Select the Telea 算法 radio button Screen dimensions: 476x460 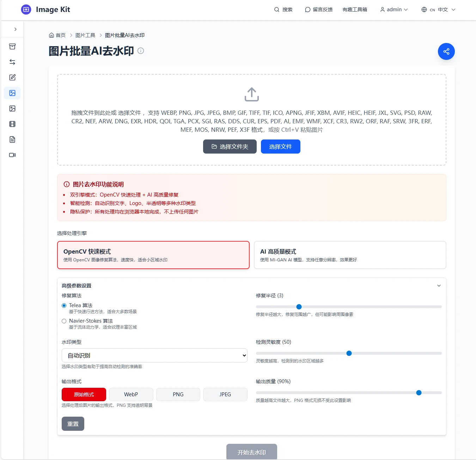[x=64, y=305]
